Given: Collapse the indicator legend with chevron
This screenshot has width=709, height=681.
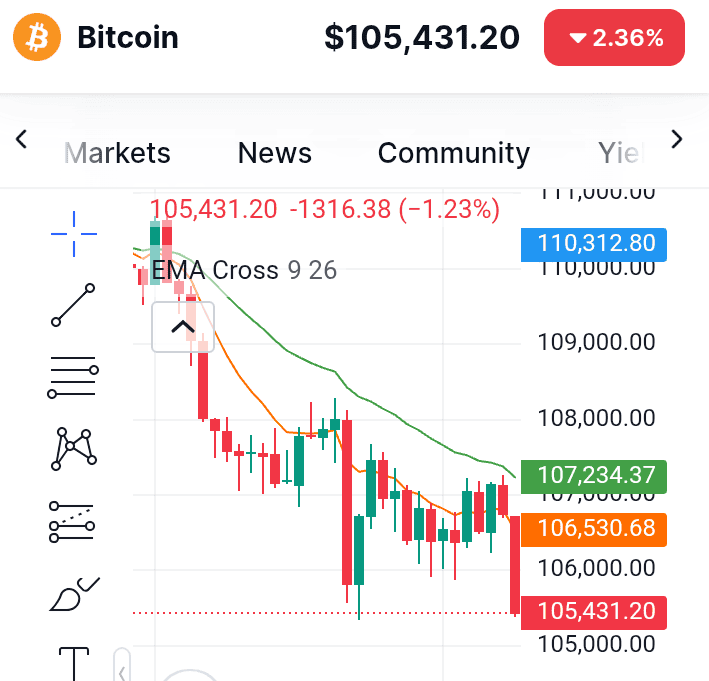Looking at the screenshot, I should coord(182,327).
